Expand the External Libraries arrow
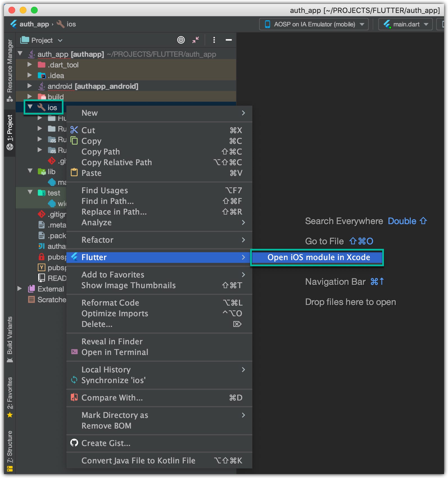The width and height of the screenshot is (448, 478). [20, 288]
